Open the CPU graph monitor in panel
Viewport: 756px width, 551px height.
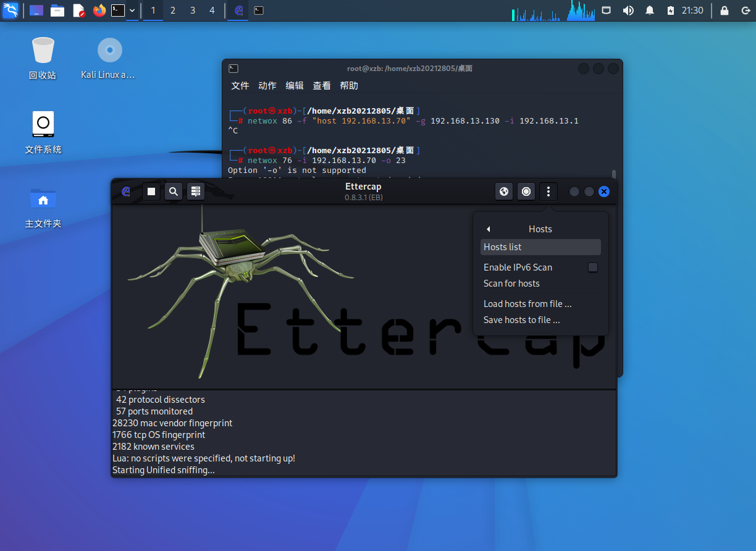click(x=553, y=11)
